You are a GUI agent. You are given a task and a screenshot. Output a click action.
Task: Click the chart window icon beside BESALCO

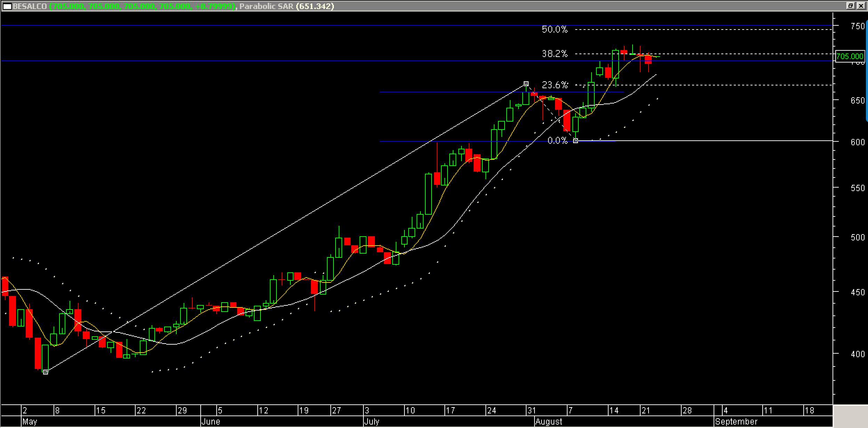(x=7, y=6)
